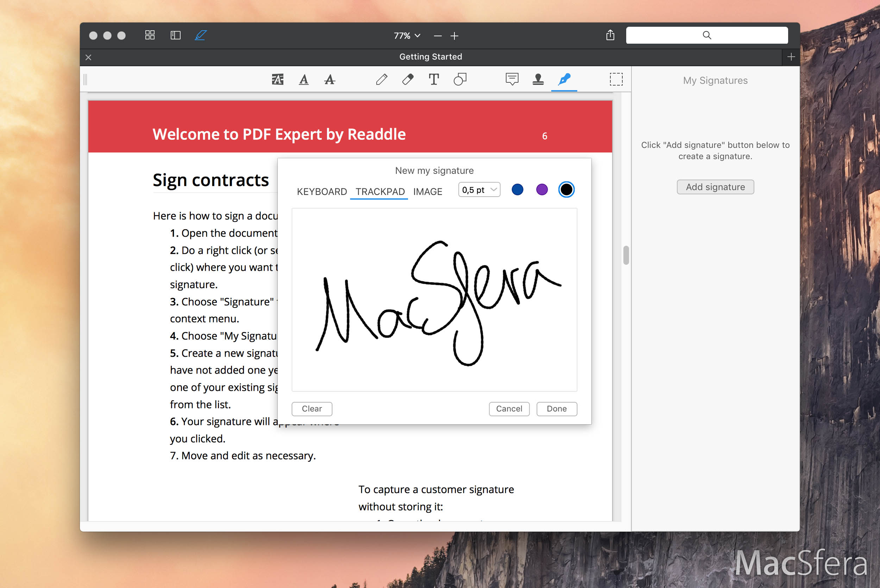Open the share icon menu
Screen dimensions: 880x588
[x=610, y=35]
